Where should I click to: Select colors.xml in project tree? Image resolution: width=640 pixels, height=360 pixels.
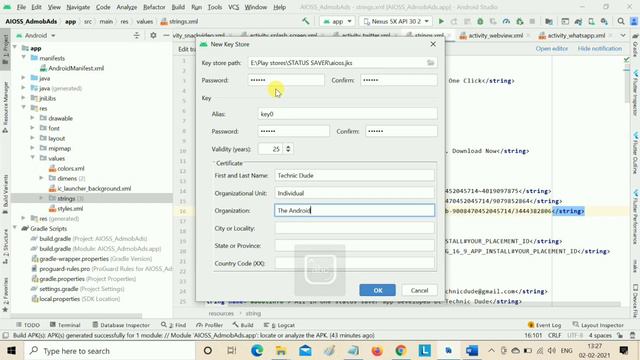click(x=67, y=168)
